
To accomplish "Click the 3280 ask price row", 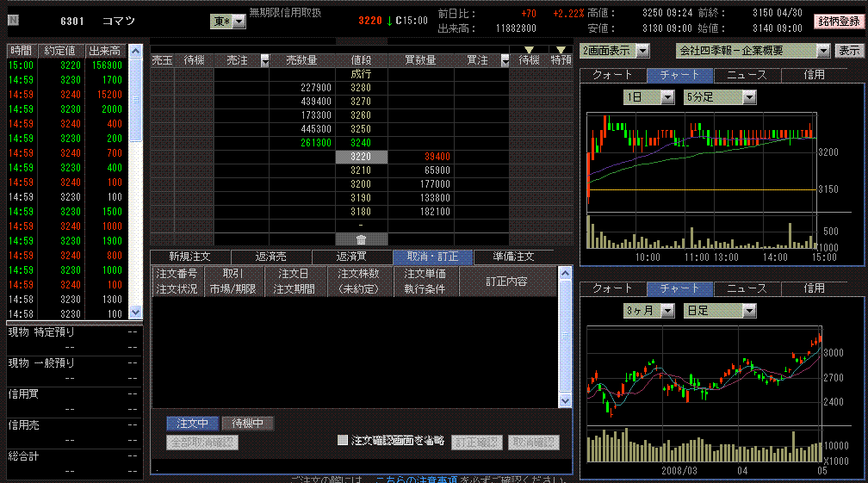I will [362, 88].
